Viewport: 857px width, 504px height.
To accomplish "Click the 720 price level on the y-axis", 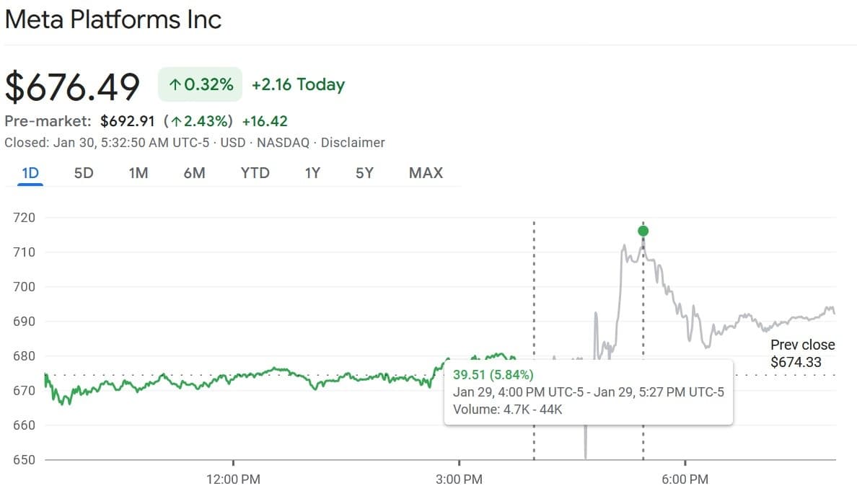I will click(23, 217).
